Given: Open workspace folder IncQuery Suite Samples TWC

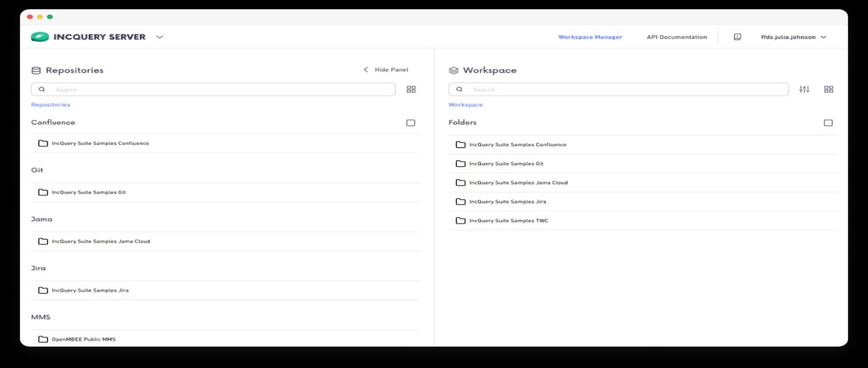Looking at the screenshot, I should click(643, 221).
